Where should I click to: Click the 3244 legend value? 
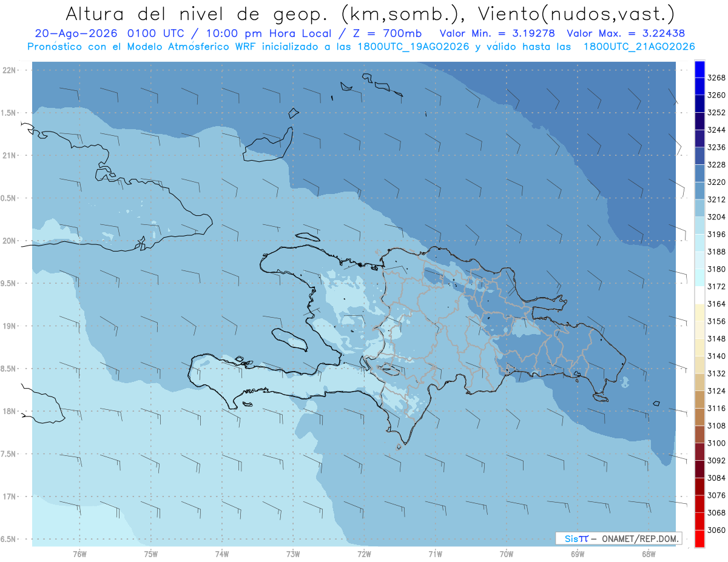[x=716, y=130]
